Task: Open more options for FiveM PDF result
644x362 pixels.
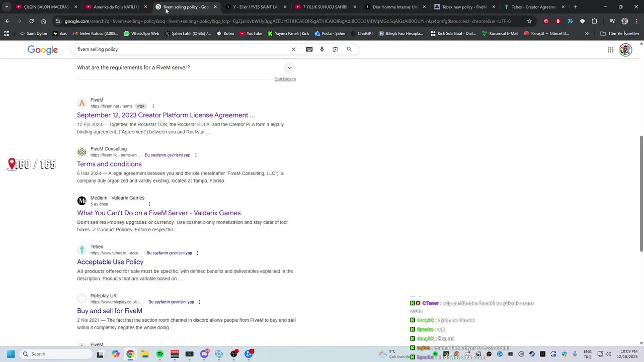Action: (153, 106)
